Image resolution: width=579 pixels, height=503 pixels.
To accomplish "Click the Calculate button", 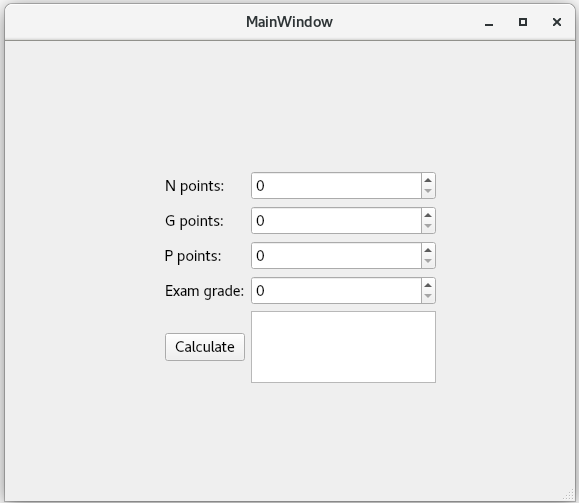I will coord(205,347).
